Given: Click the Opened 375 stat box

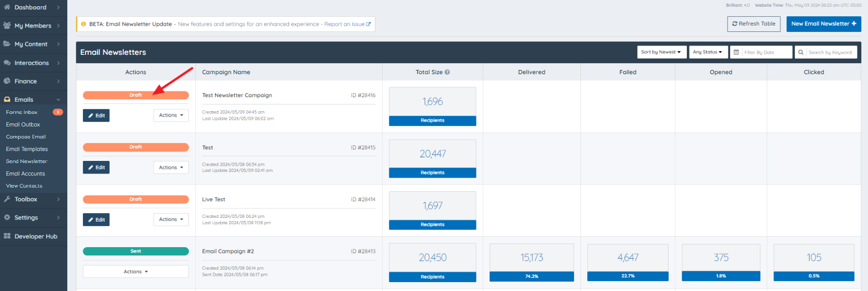Looking at the screenshot, I should pyautogui.click(x=721, y=263).
